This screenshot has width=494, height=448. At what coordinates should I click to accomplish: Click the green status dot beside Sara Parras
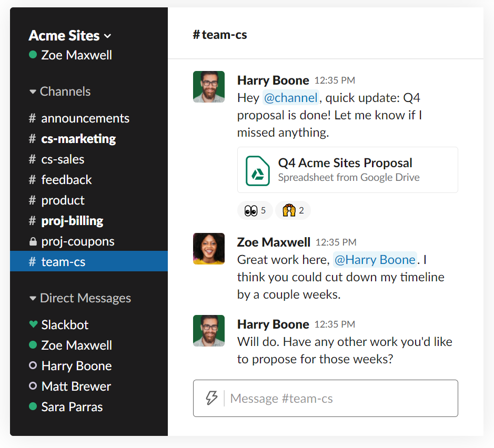33,406
